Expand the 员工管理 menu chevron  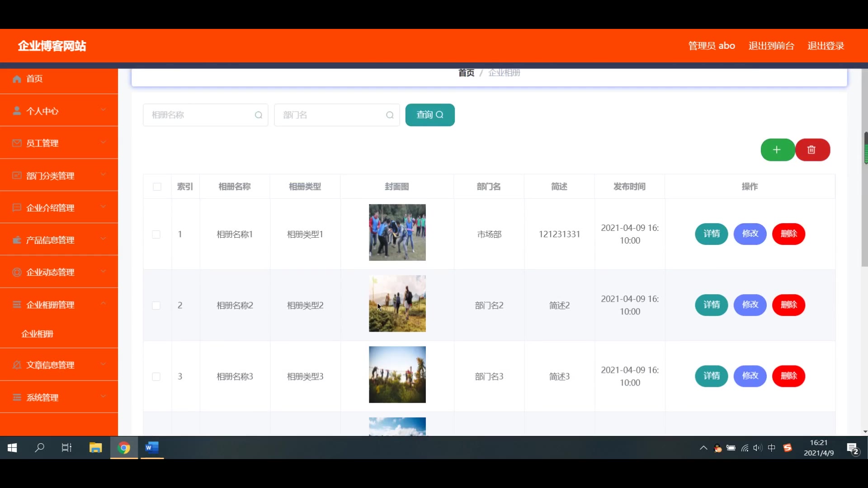coord(103,143)
